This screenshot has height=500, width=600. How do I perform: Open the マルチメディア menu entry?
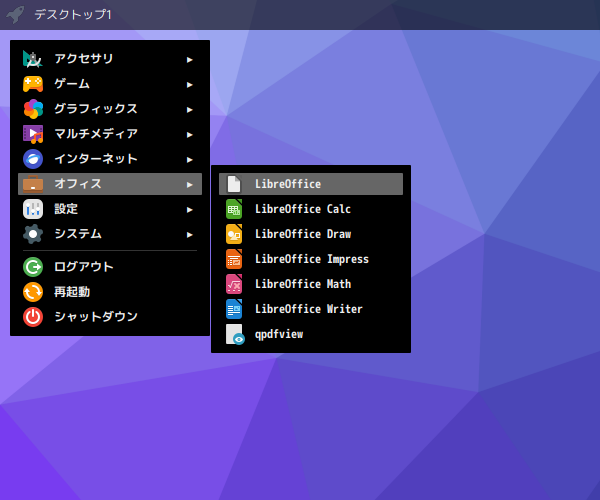(x=110, y=134)
